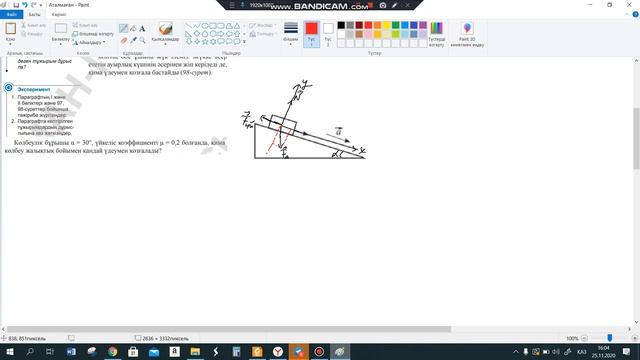Viewport: 640px width, 360px height.
Task: Open the blue File menu tab
Action: (11, 14)
